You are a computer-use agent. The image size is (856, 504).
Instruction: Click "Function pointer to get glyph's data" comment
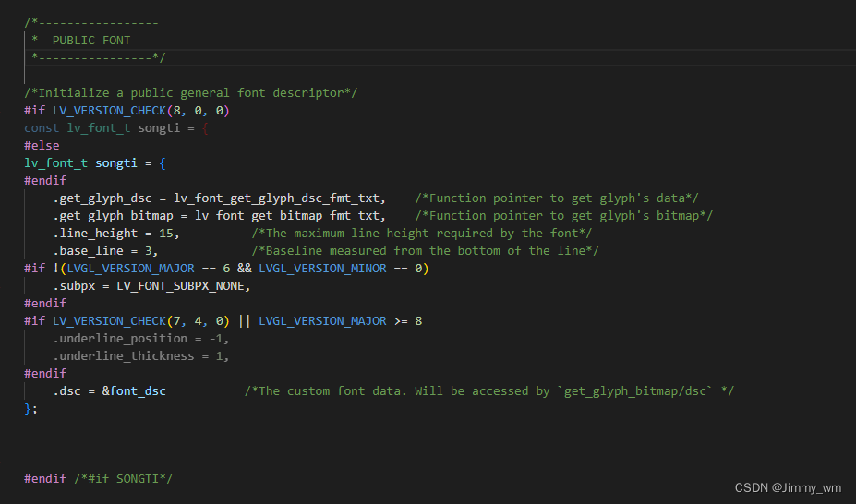[x=556, y=198]
